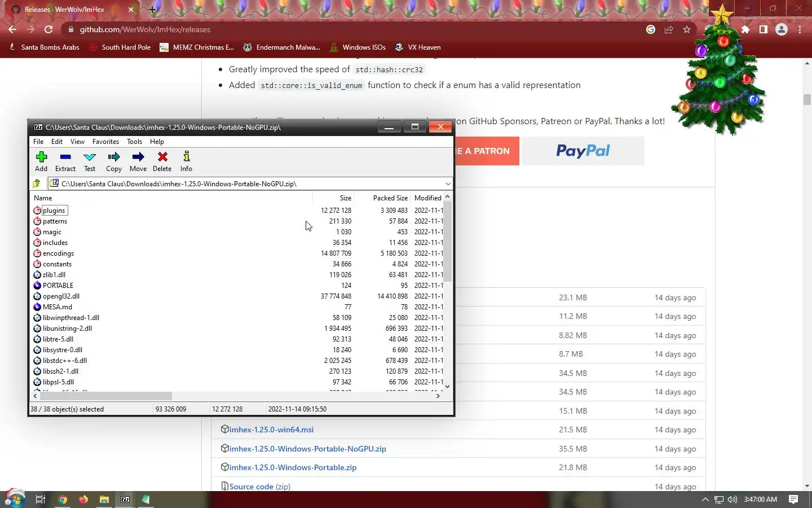The width and height of the screenshot is (812, 508).
Task: Open the View menu in 7-Zip
Action: (77, 142)
